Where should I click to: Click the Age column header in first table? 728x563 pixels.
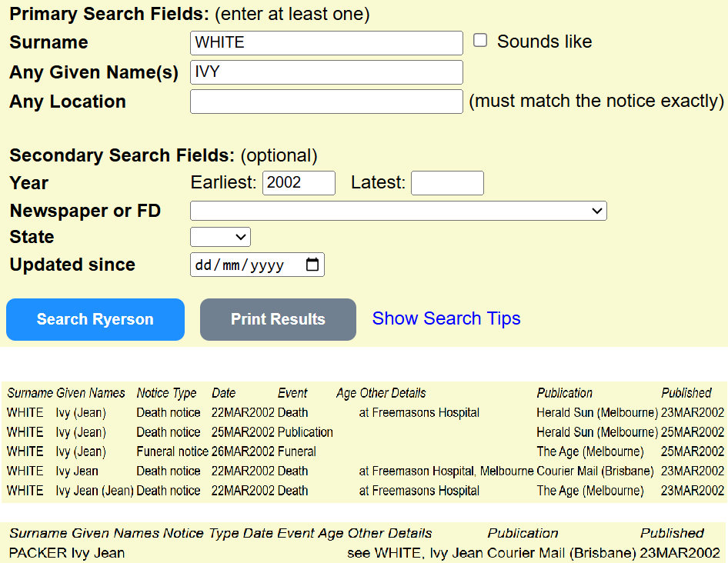tap(346, 393)
